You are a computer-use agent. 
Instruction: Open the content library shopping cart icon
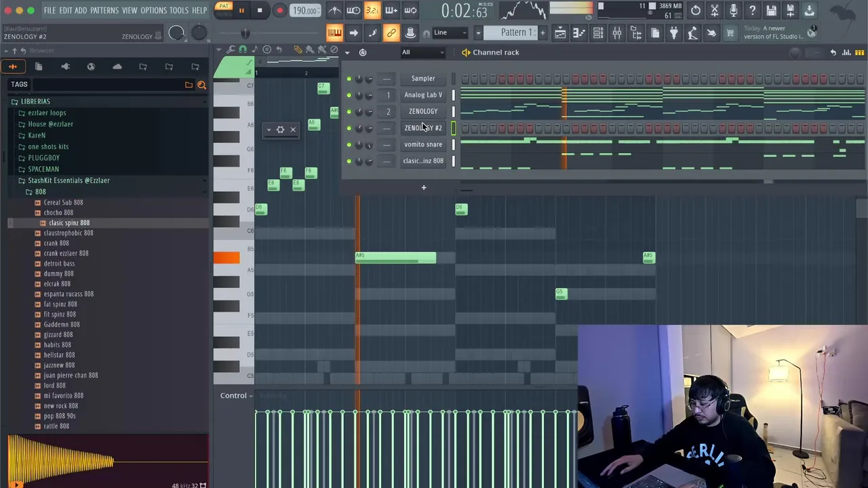(x=730, y=33)
